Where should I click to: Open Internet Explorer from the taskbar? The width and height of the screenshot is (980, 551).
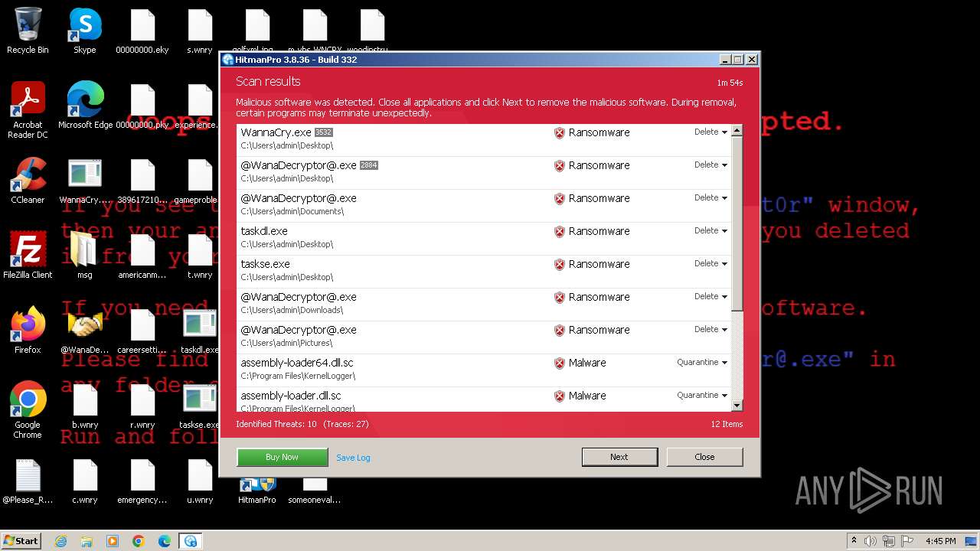click(x=60, y=541)
